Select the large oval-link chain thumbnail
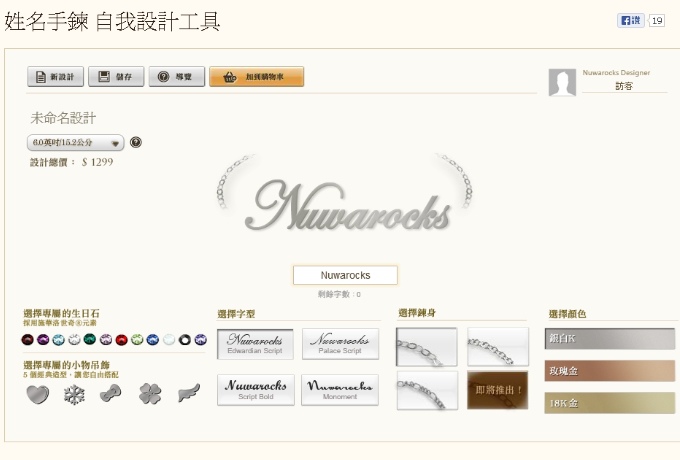 tap(427, 347)
